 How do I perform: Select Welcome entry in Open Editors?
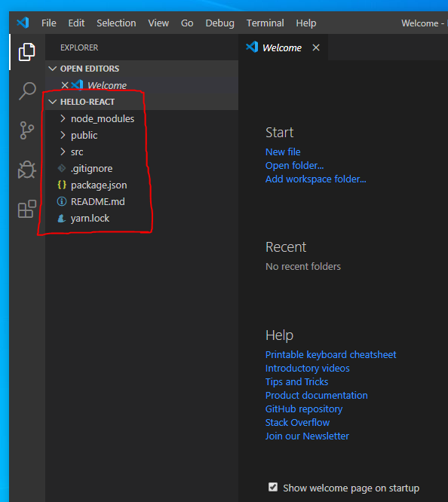click(107, 85)
